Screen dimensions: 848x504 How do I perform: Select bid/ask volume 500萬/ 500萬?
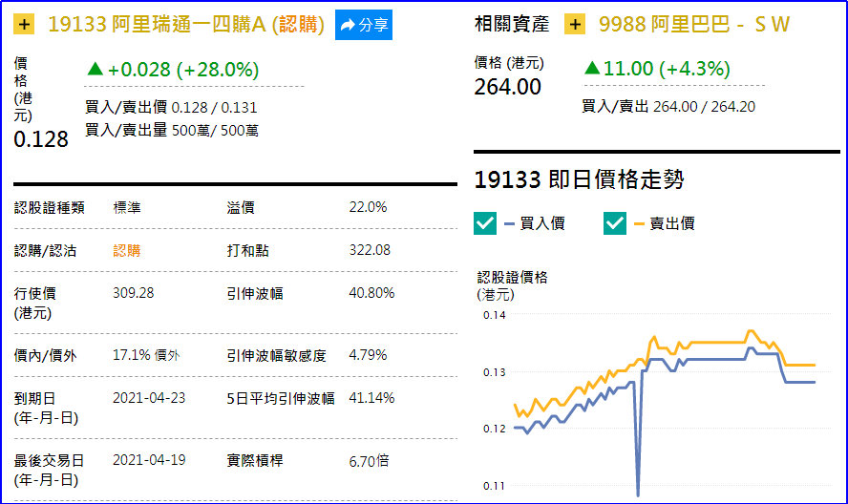coord(215,131)
